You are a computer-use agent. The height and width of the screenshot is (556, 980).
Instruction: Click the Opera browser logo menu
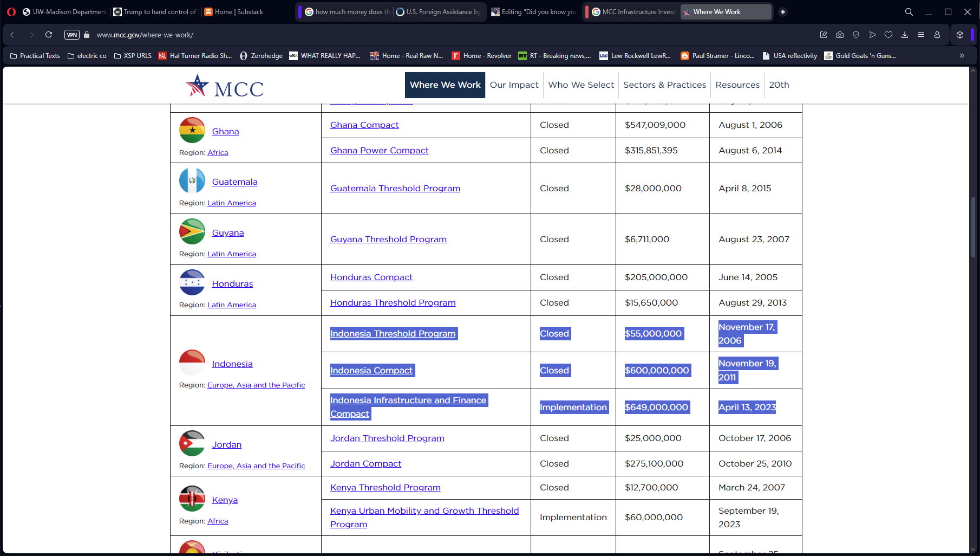coord(11,12)
